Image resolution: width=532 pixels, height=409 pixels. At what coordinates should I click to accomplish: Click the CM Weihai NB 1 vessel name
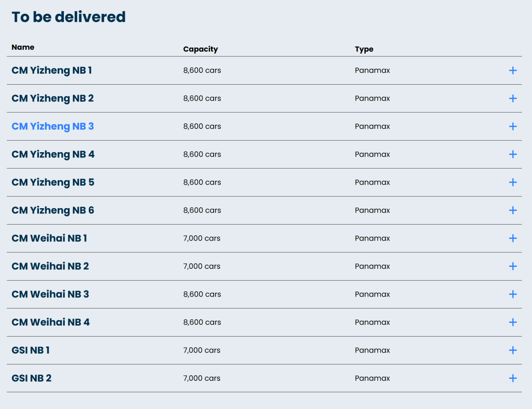(49, 238)
